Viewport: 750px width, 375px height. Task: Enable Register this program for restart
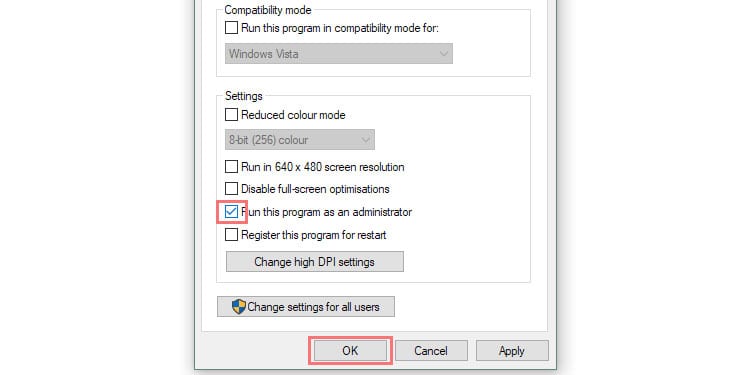[x=232, y=235]
